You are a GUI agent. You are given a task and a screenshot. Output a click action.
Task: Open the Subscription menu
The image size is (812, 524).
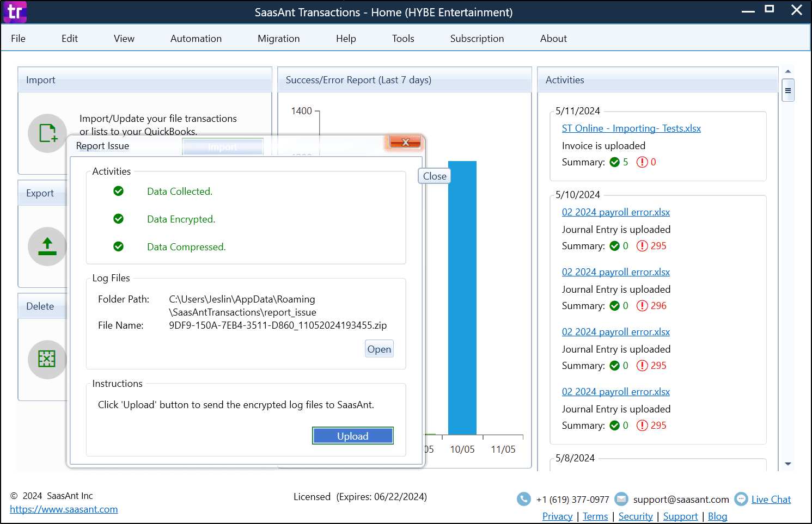coord(477,39)
